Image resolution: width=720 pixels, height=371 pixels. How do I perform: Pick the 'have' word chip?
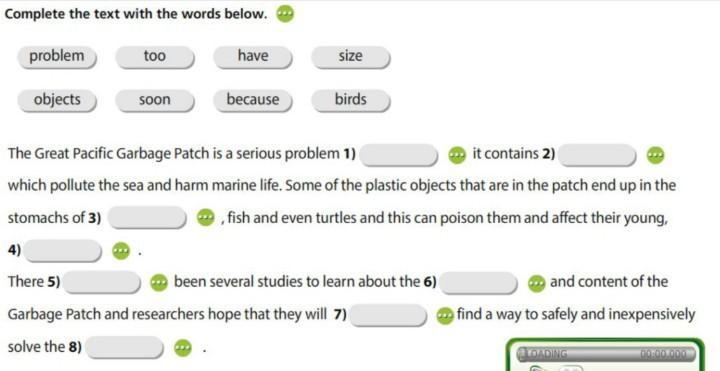click(x=253, y=57)
